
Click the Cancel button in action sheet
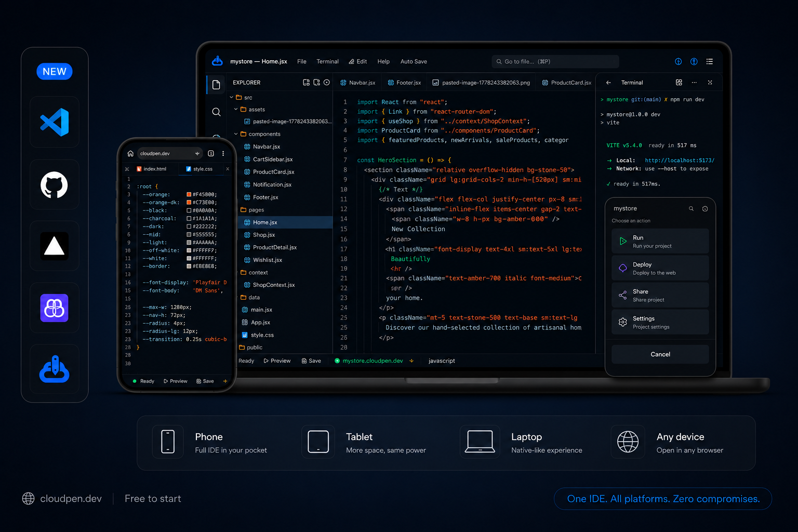point(660,354)
